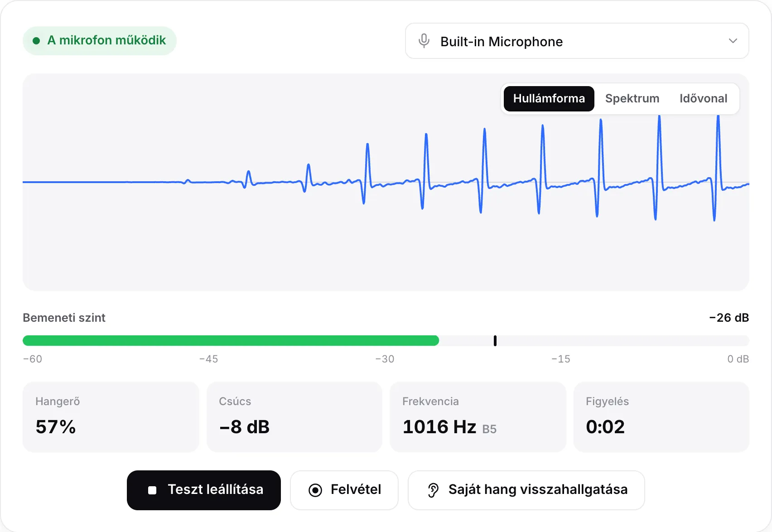Image resolution: width=772 pixels, height=532 pixels.
Task: Click the 'Frekvencia' card label
Action: (430, 401)
